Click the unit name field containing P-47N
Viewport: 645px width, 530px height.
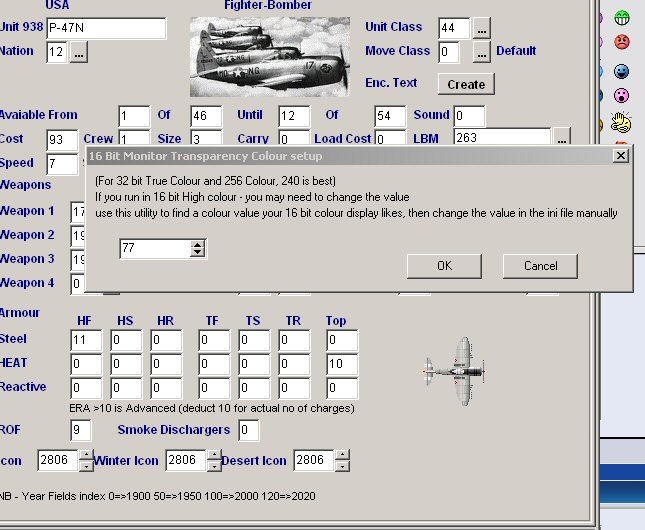tap(106, 27)
